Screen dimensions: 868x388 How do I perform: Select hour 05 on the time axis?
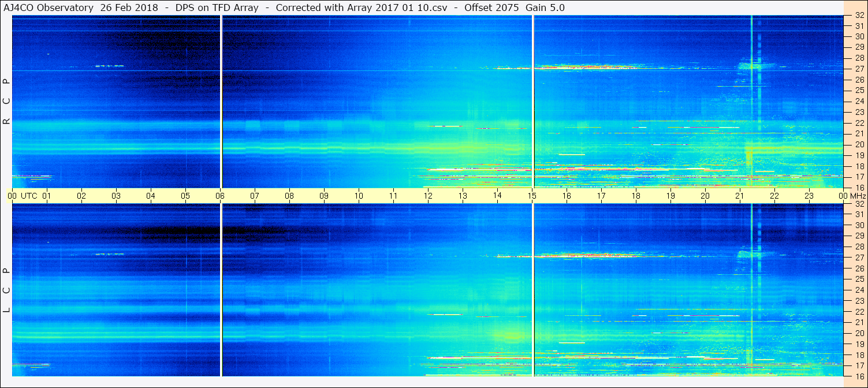pyautogui.click(x=185, y=196)
